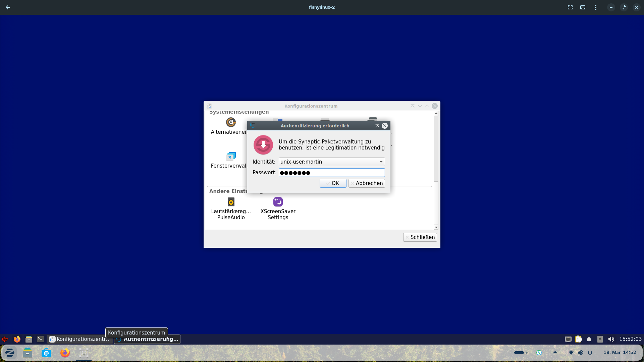The width and height of the screenshot is (644, 362).
Task: Open remote session three-dot menu
Action: pos(596,7)
